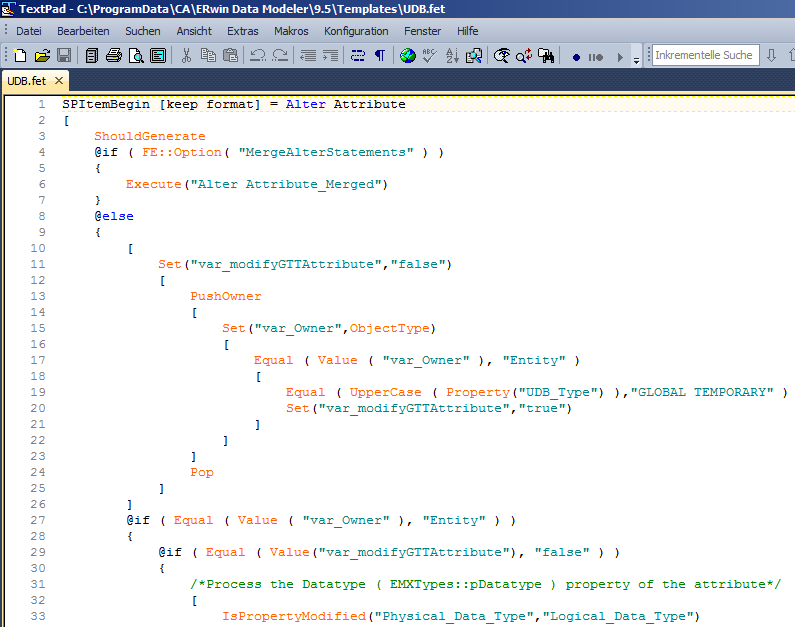795x627 pixels.
Task: Click the open file folder icon
Action: pyautogui.click(x=42, y=56)
